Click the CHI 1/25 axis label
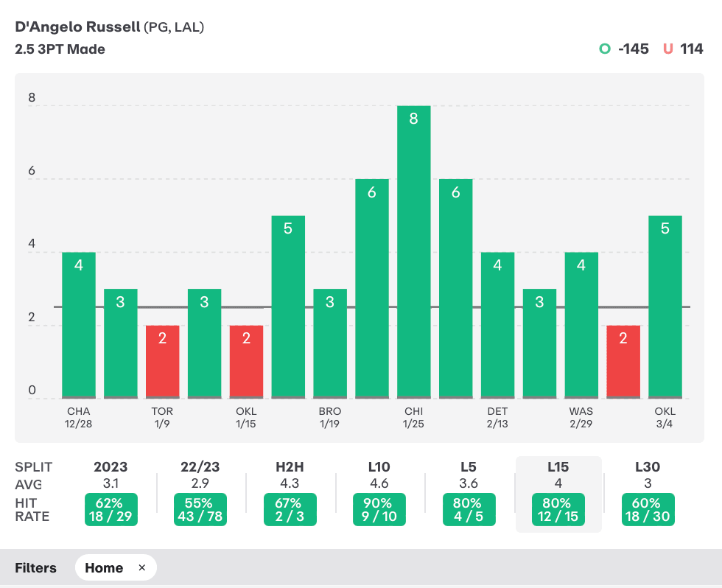Image resolution: width=722 pixels, height=588 pixels. (x=413, y=417)
